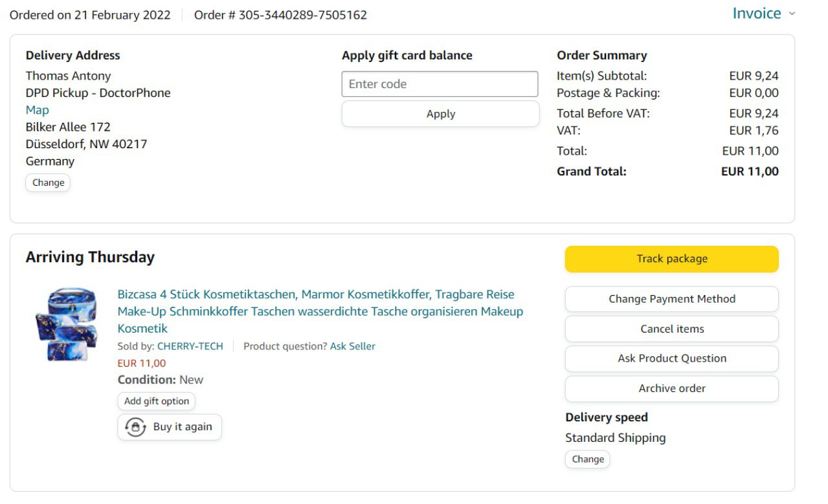Click the Buy it again circular arrow icon

click(135, 428)
